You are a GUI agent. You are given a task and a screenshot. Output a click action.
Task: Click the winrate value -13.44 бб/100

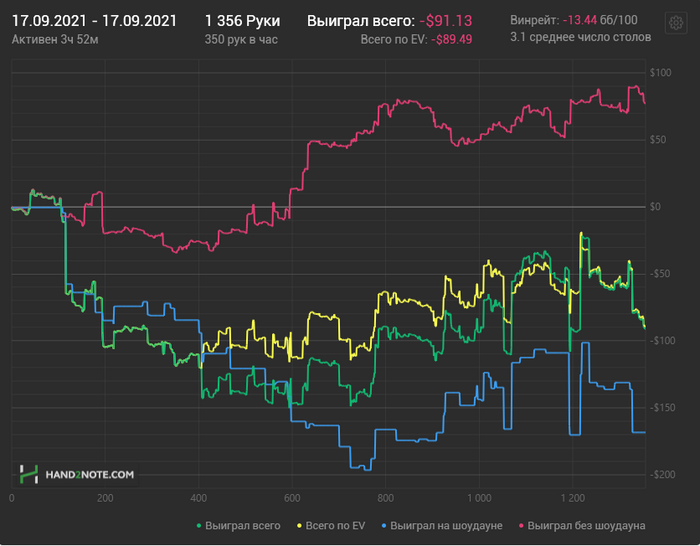pos(600,20)
